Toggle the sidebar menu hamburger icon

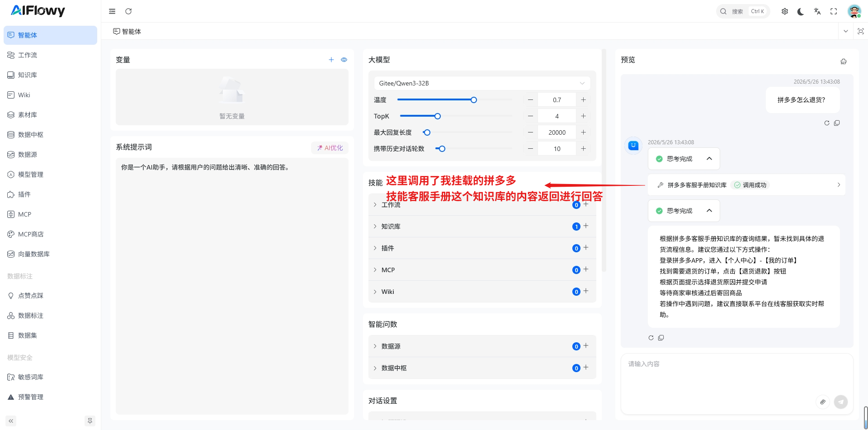[112, 11]
